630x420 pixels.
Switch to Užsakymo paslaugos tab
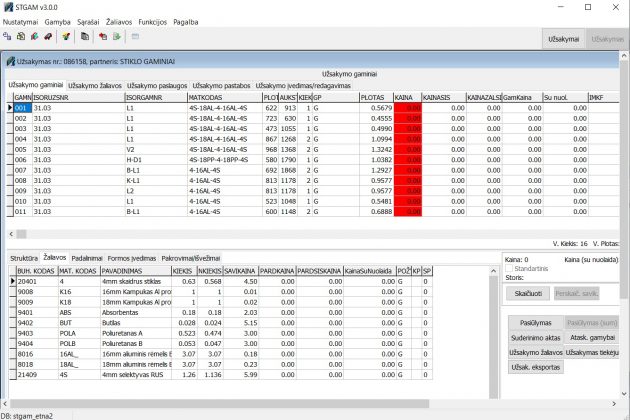(x=158, y=85)
